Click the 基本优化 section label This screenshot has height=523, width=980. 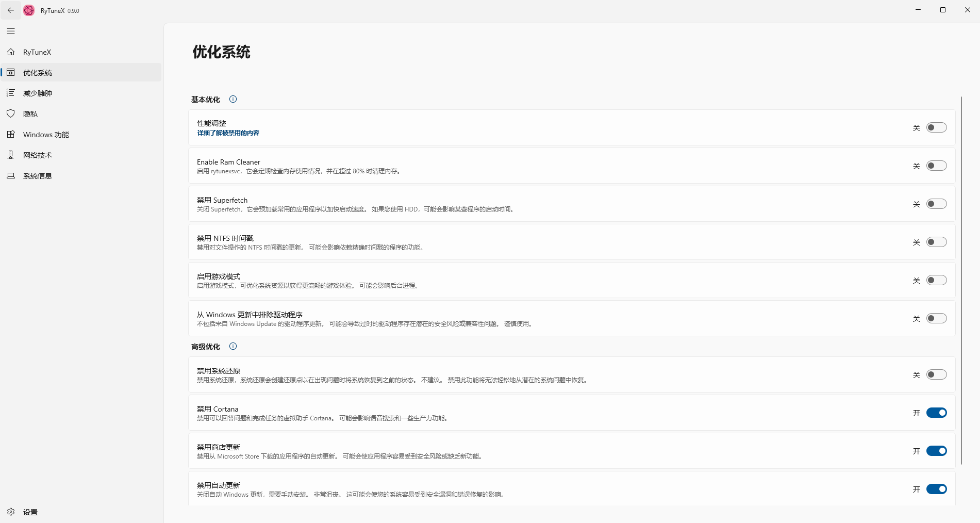tap(206, 100)
